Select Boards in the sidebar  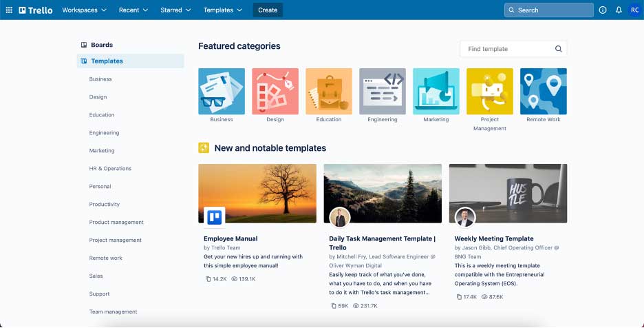click(x=131, y=45)
